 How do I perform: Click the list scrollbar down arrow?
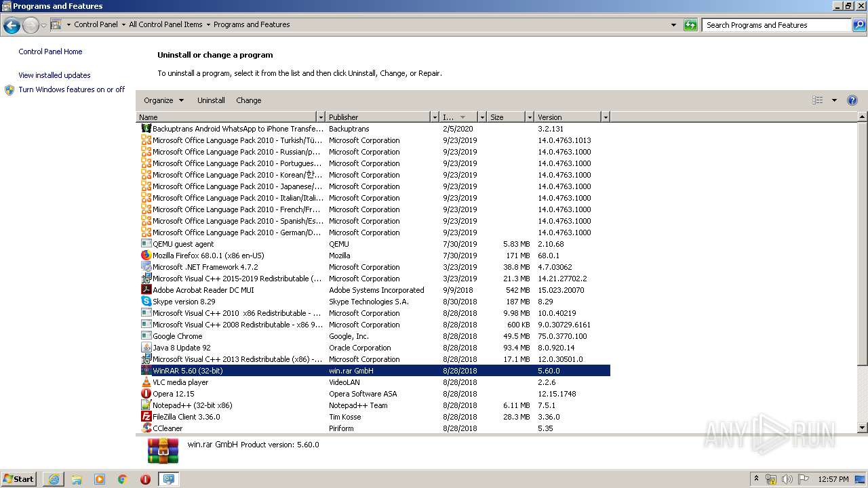[863, 428]
